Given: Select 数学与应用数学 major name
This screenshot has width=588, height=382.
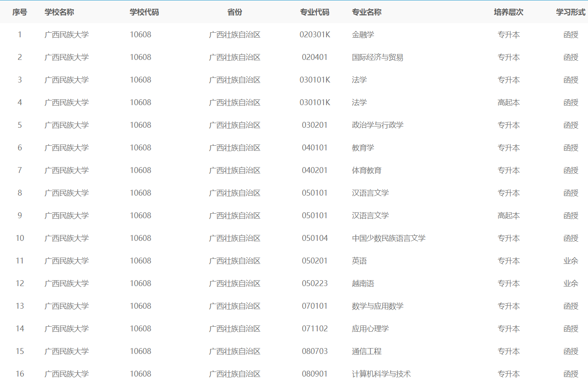Looking at the screenshot, I should click(x=378, y=306).
